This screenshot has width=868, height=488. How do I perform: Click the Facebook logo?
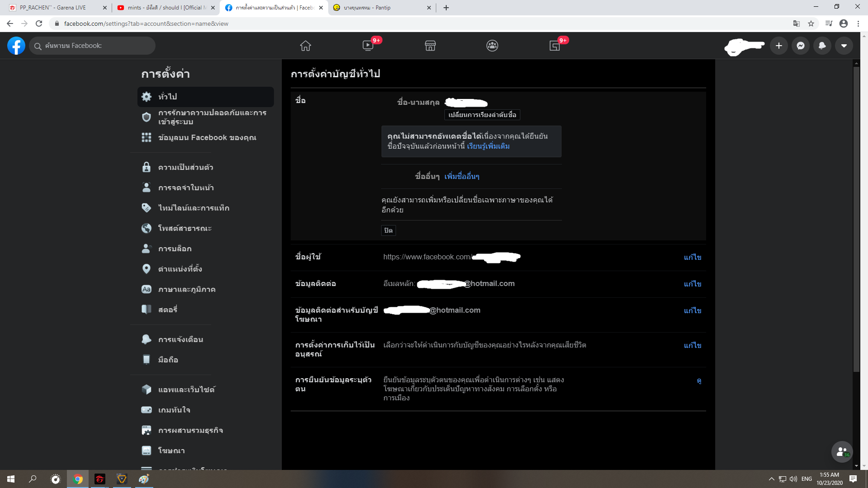16,46
